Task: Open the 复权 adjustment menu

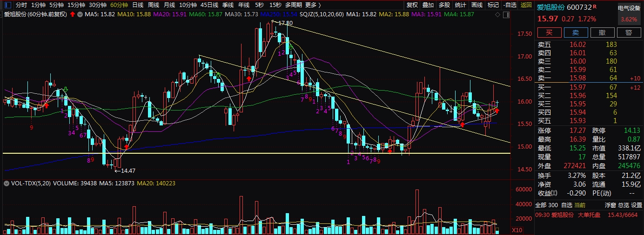Action: click(412, 5)
